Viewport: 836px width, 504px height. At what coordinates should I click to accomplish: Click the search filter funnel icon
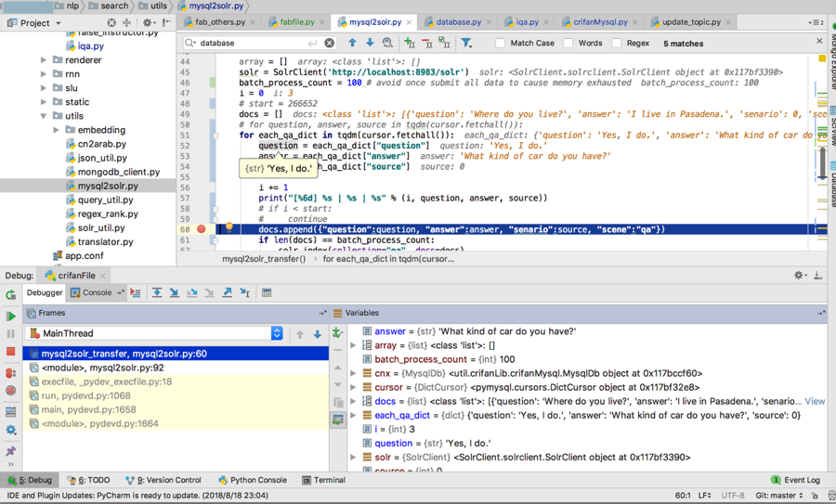[x=466, y=43]
